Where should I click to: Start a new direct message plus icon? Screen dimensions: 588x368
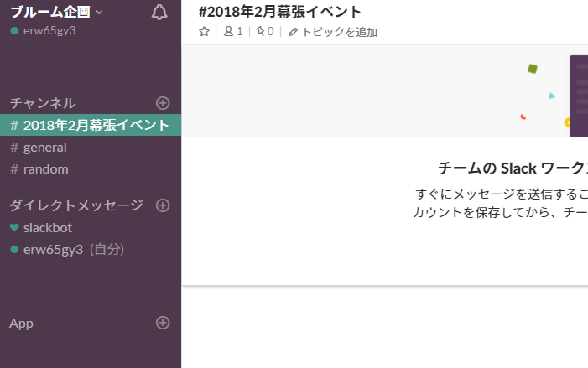pyautogui.click(x=163, y=205)
